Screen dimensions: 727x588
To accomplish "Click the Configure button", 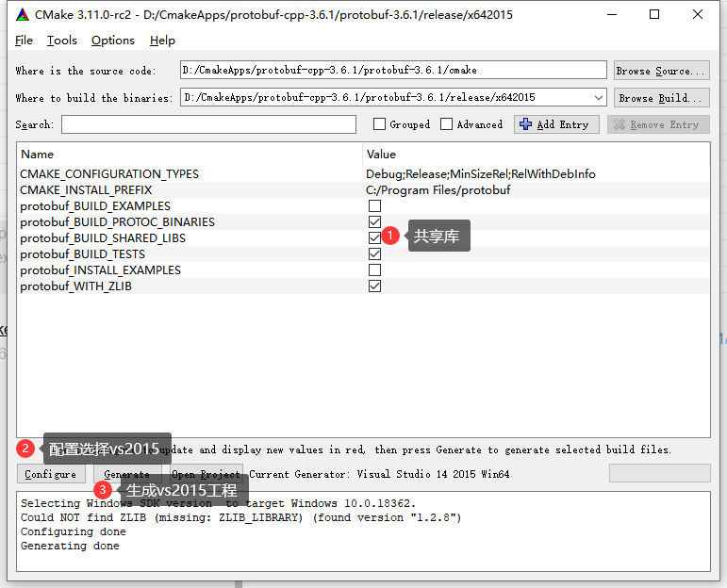I will [51, 474].
